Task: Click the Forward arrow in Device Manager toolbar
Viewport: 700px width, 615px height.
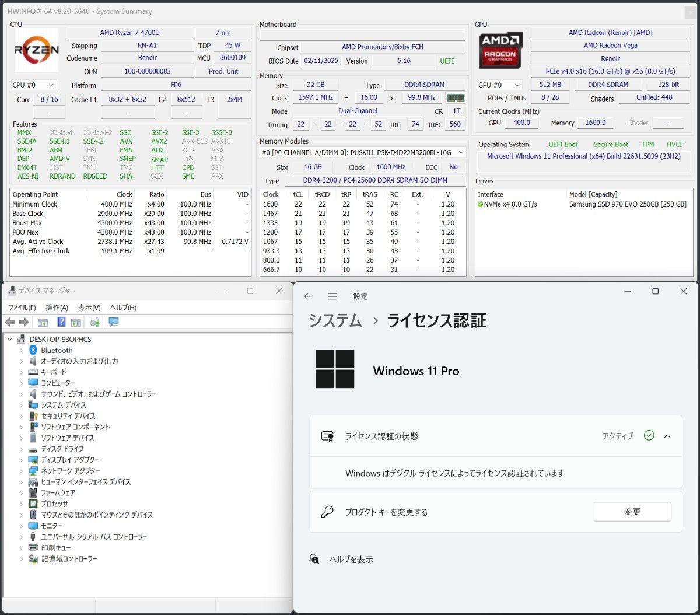Action: [x=24, y=322]
